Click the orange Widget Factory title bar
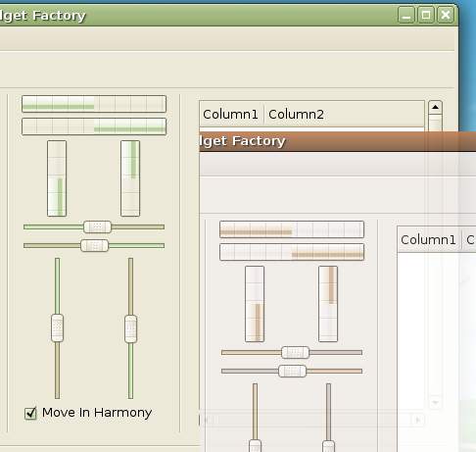 [x=338, y=141]
